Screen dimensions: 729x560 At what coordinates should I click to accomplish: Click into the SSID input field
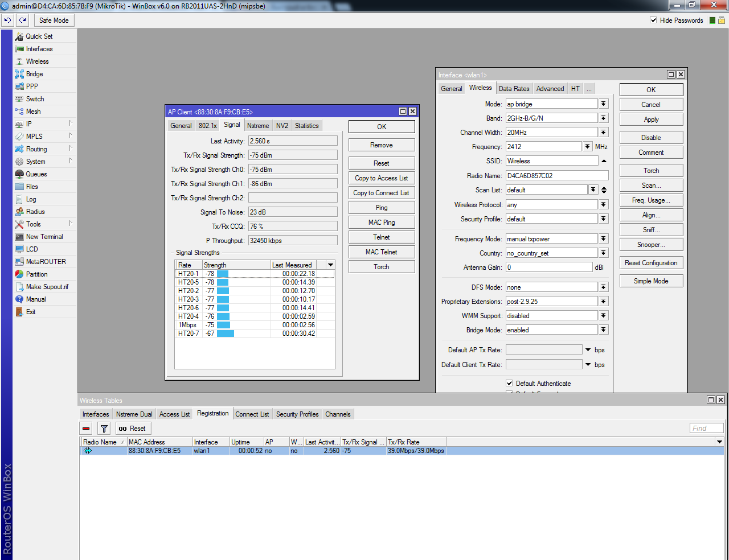tap(551, 161)
